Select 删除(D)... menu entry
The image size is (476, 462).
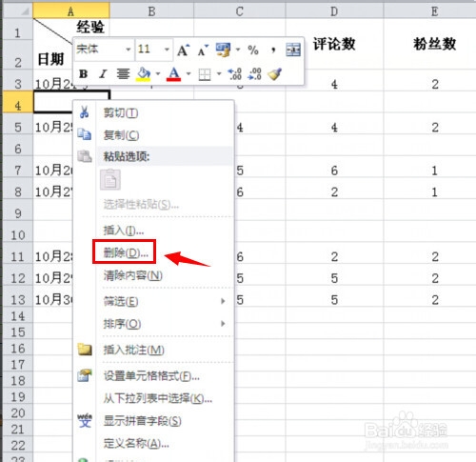(x=153, y=252)
